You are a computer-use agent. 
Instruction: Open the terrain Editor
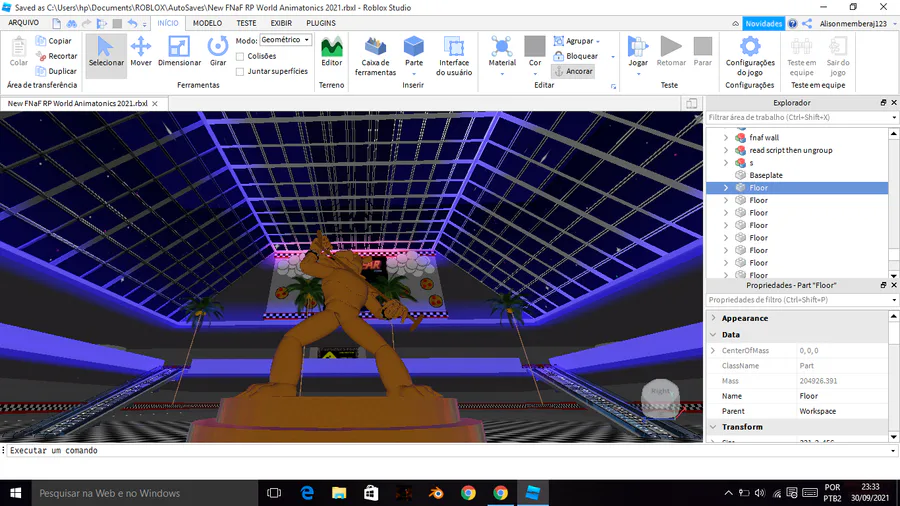(331, 52)
